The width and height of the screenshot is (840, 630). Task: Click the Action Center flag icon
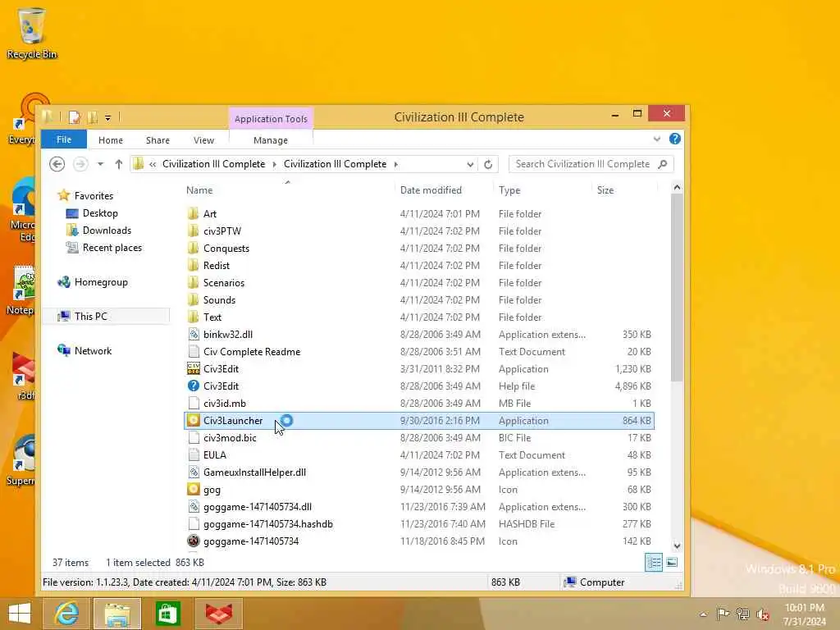(723, 614)
